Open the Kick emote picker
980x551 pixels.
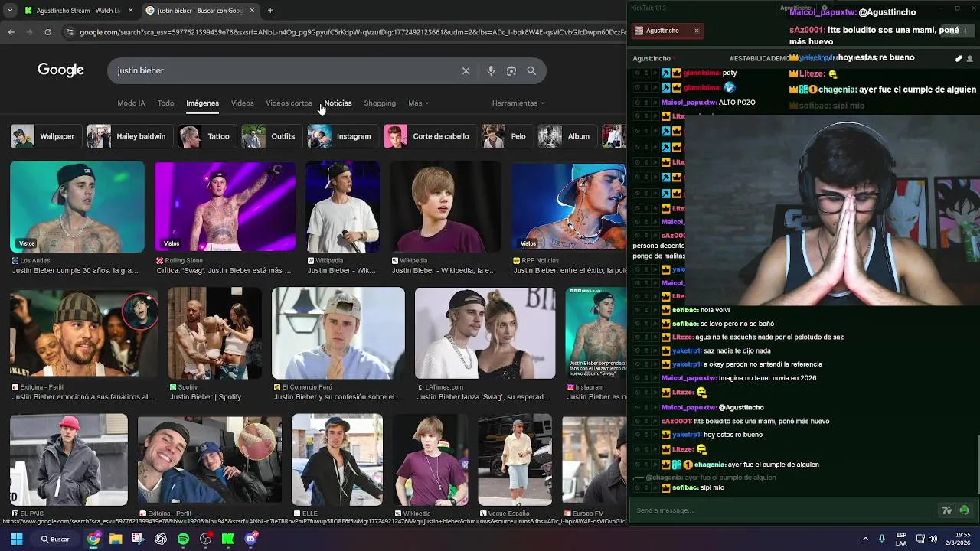point(964,510)
